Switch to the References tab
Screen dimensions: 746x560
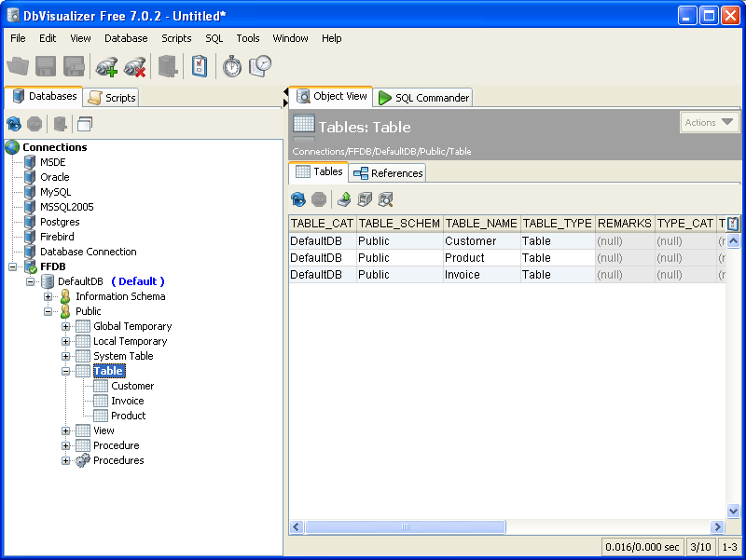[388, 173]
